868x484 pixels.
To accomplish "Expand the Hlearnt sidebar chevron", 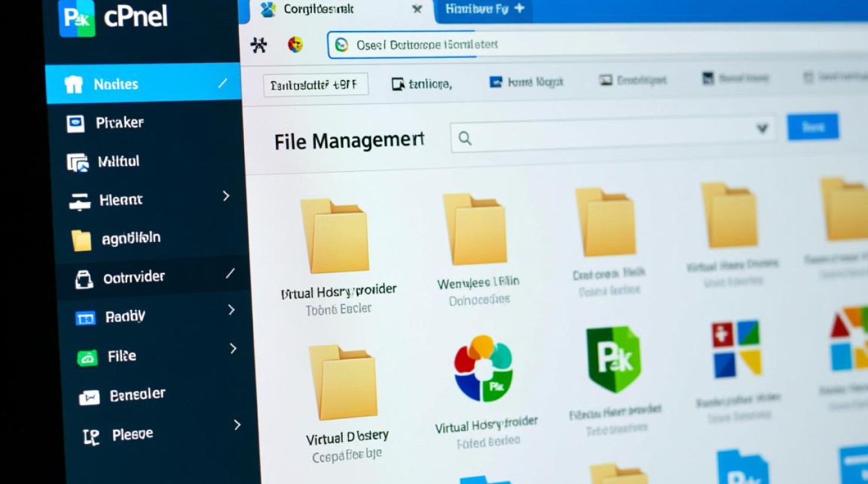I will [x=226, y=196].
